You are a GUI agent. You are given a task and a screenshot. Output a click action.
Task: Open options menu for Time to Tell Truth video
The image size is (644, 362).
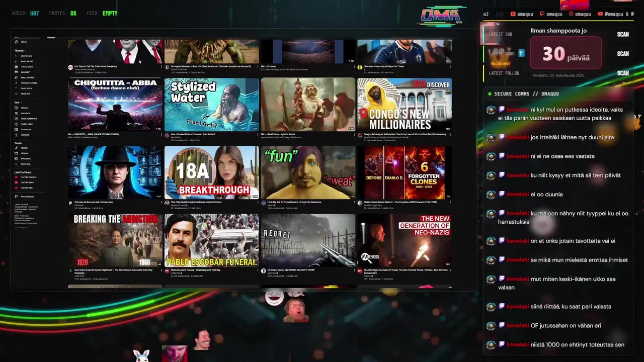160,67
